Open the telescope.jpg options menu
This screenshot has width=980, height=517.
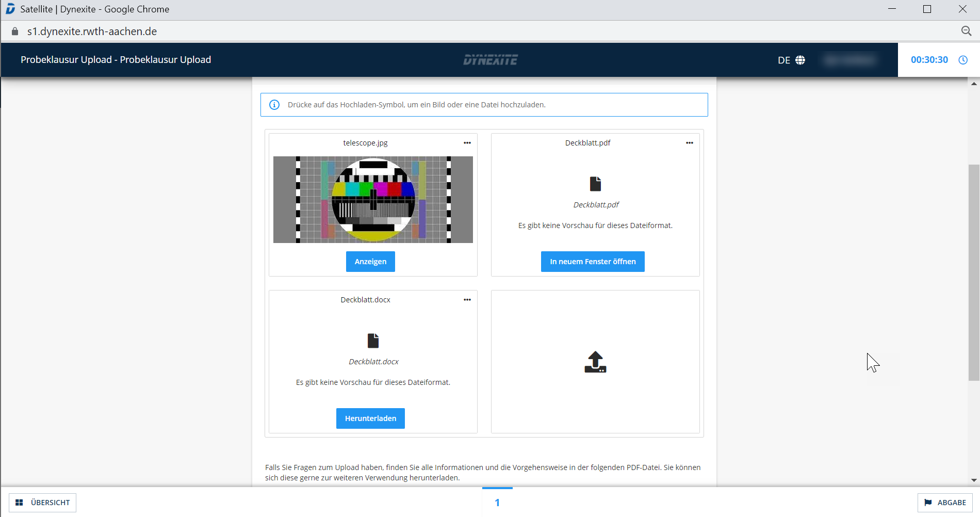(467, 143)
